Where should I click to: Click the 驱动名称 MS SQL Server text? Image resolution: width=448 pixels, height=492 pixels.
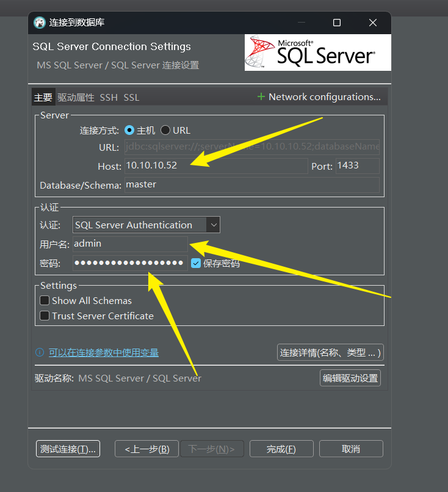(x=140, y=378)
